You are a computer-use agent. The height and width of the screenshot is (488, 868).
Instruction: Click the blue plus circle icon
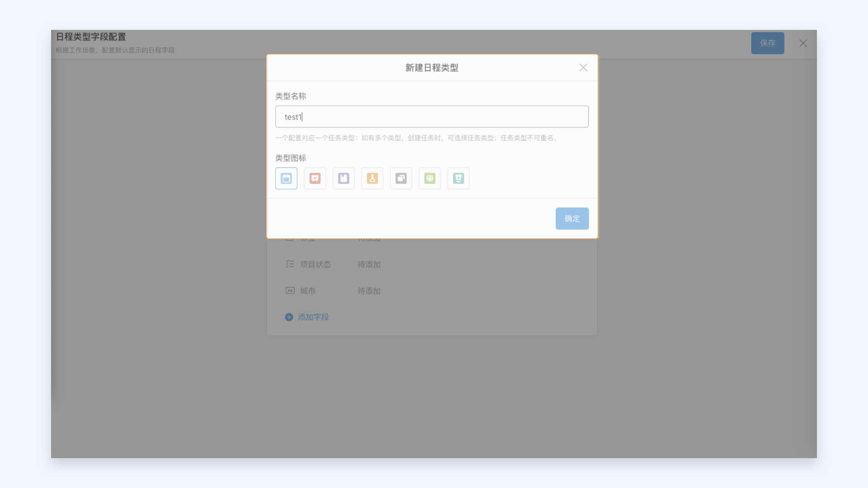289,317
